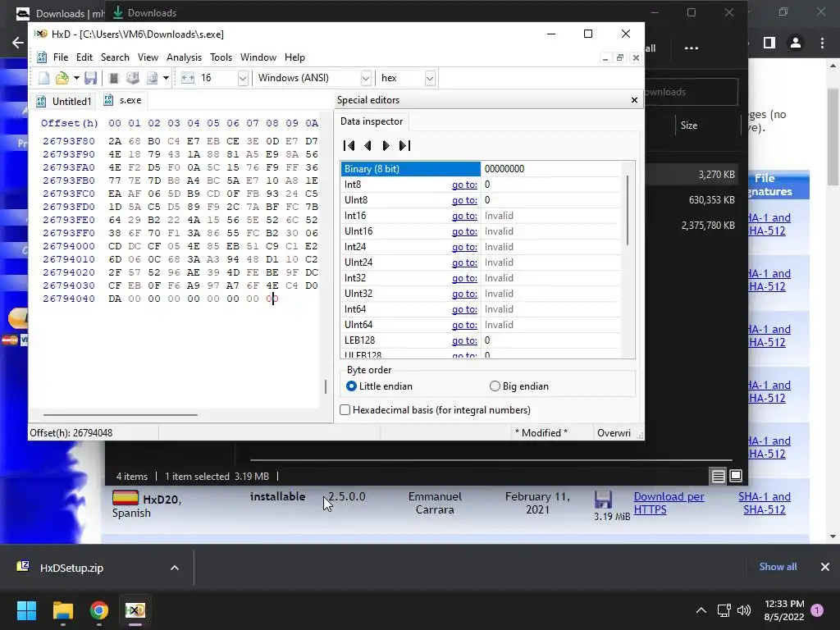Click the Open disk icon in toolbar
Image resolution: width=840 pixels, height=630 pixels.
tap(132, 78)
